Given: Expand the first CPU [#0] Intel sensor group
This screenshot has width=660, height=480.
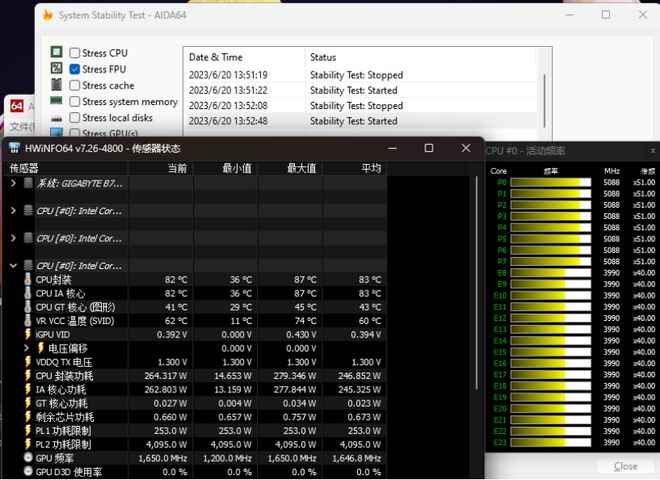Looking at the screenshot, I should 13,210.
